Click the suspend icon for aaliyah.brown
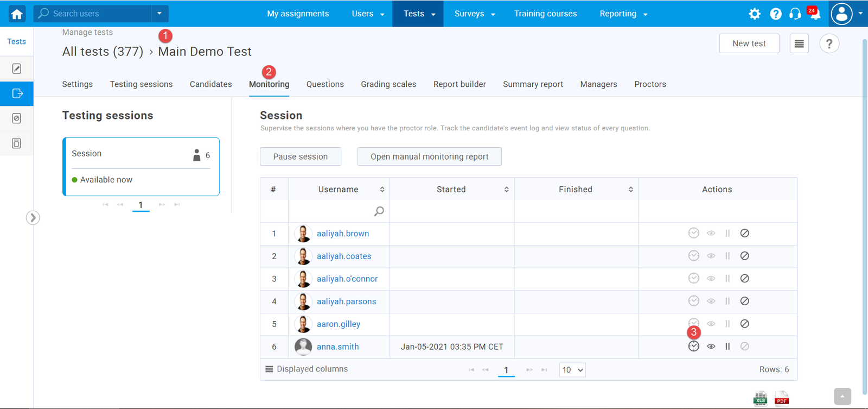 pyautogui.click(x=745, y=234)
